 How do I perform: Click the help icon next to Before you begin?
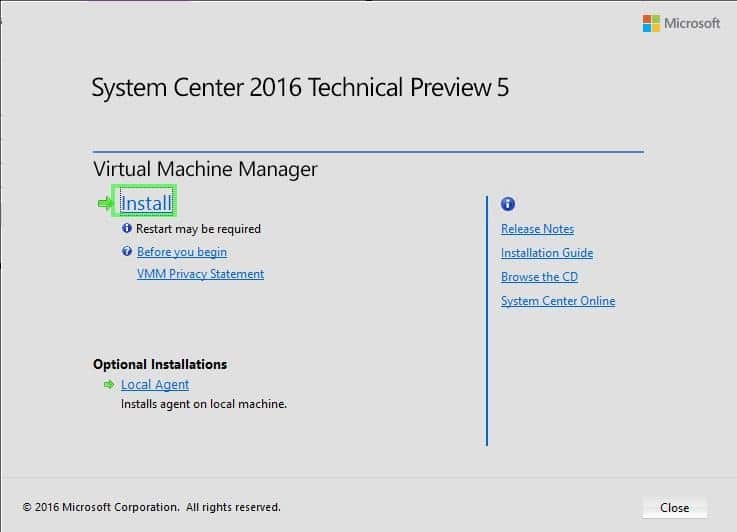click(x=127, y=251)
